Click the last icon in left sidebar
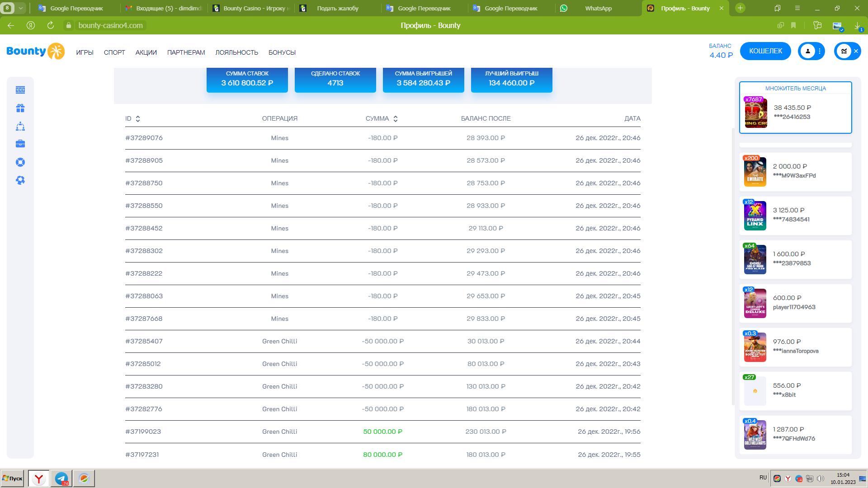The image size is (868, 488). (20, 180)
